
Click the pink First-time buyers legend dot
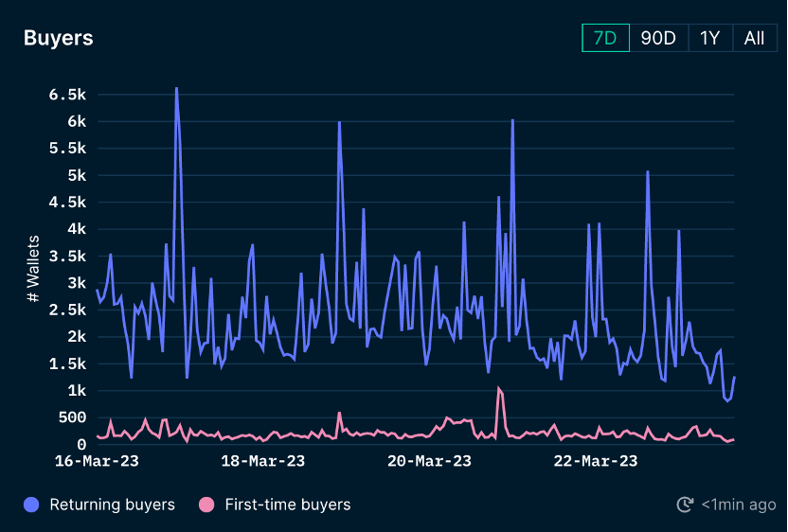coord(206,505)
